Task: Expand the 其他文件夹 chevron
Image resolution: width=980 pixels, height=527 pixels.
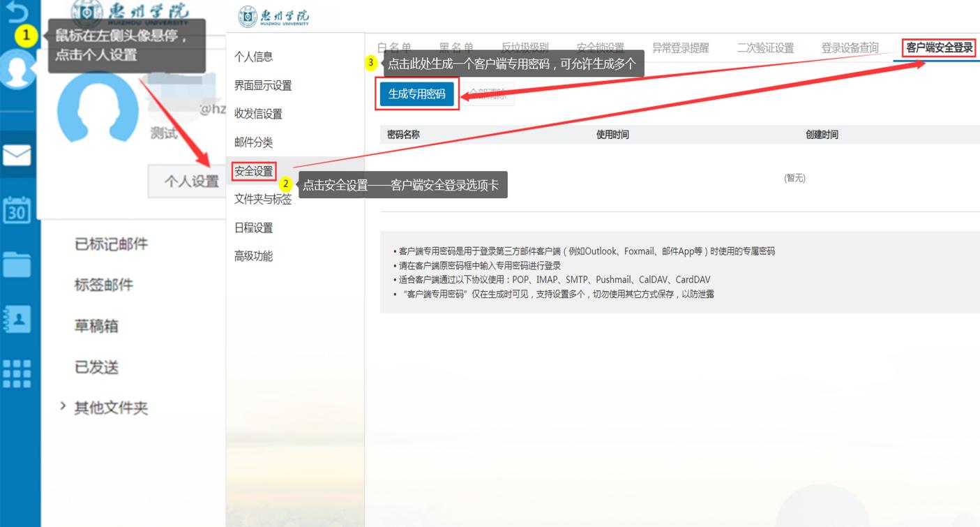Action: click(x=63, y=406)
